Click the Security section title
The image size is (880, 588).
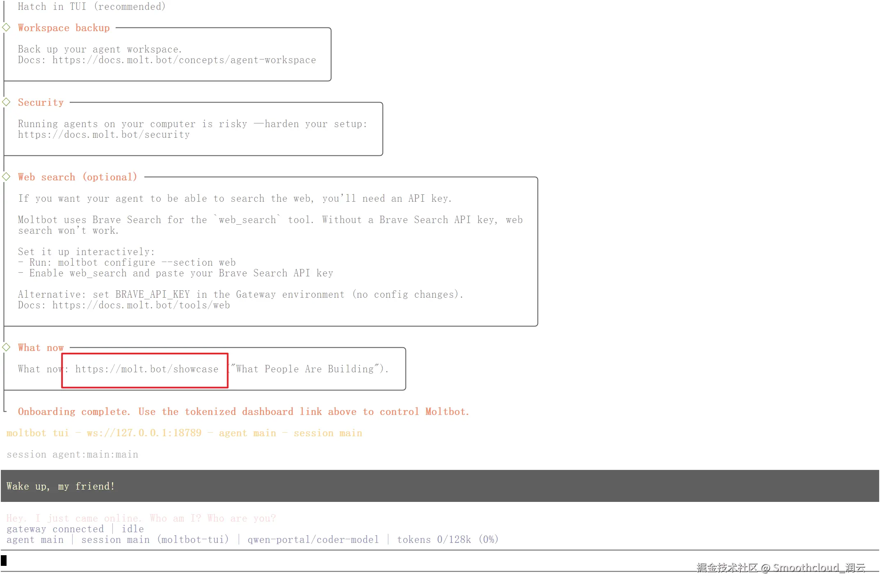(41, 103)
